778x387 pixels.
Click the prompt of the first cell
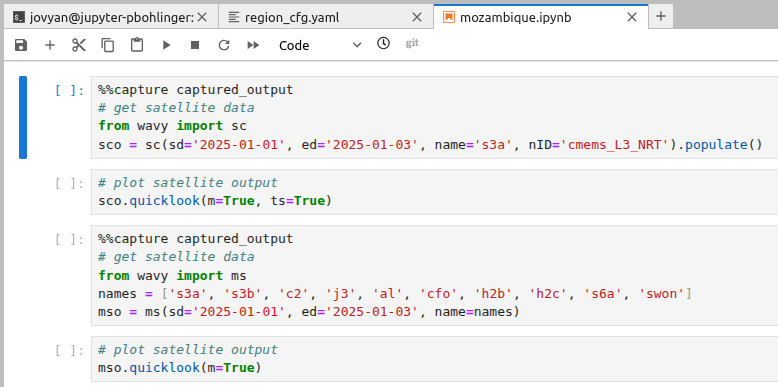(x=69, y=90)
